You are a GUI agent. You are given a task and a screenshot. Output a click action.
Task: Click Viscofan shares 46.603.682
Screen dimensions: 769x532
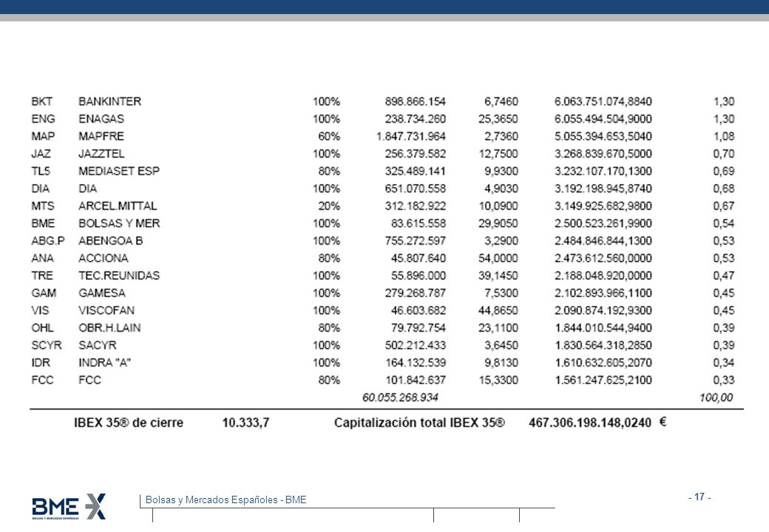point(419,310)
